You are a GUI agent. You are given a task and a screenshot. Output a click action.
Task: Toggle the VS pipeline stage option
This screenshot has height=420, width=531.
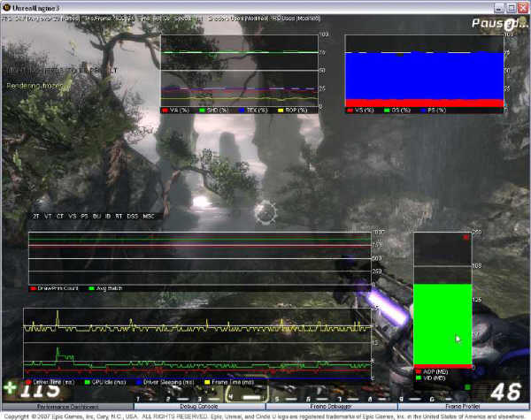coord(73,217)
